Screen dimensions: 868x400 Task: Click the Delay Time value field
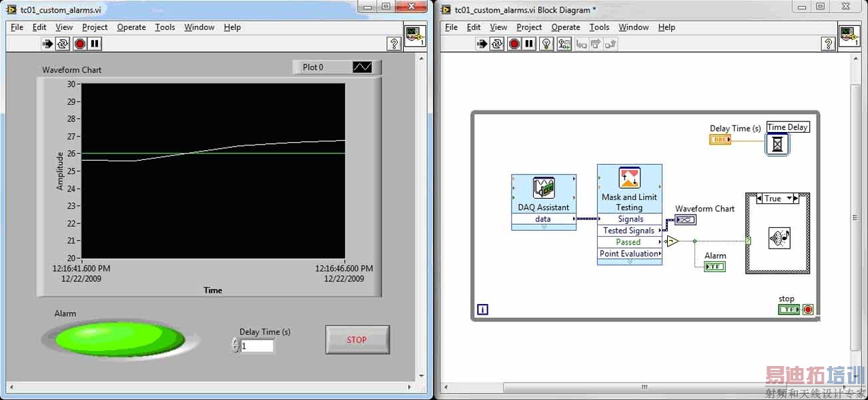click(x=257, y=346)
